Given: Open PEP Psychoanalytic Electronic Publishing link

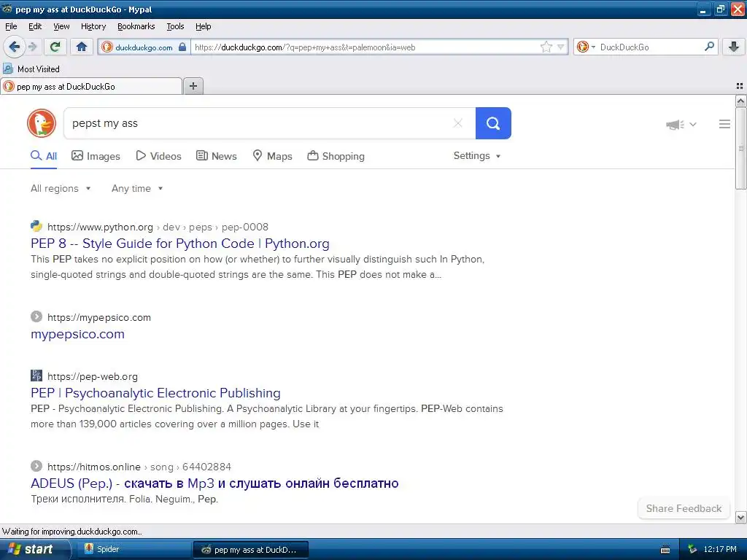Looking at the screenshot, I should click(x=156, y=393).
